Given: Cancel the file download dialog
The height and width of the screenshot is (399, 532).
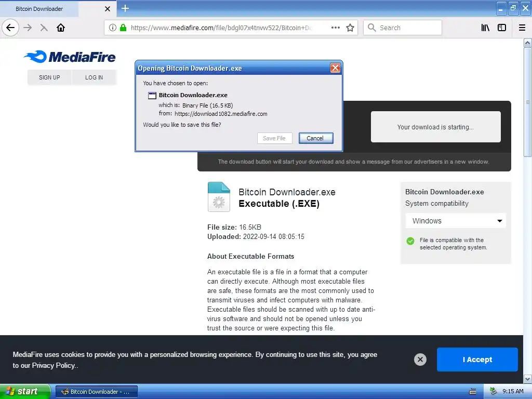Looking at the screenshot, I should pos(315,138).
